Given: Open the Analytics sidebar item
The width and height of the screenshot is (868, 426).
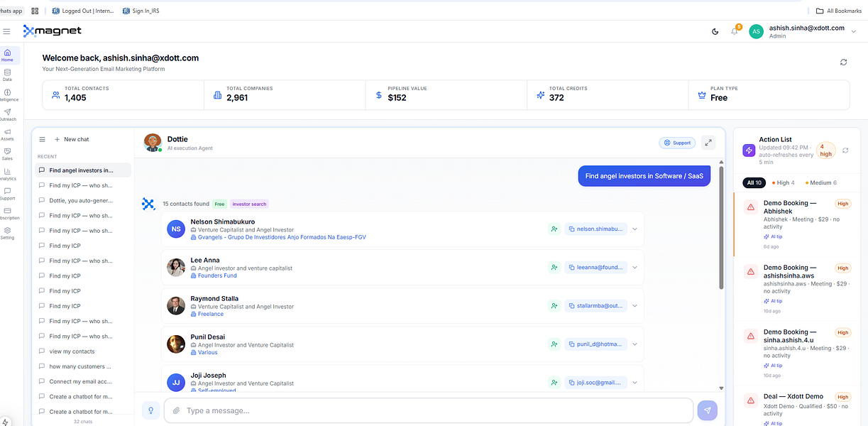Looking at the screenshot, I should coord(7,174).
